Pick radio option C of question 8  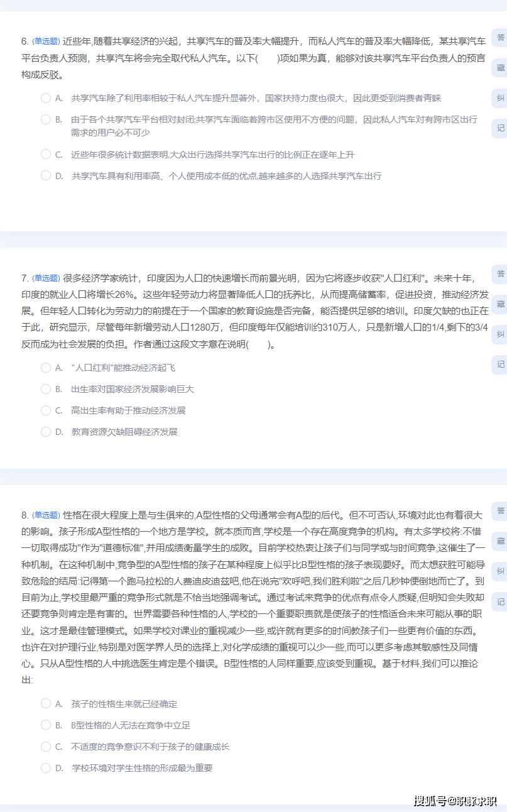click(46, 747)
